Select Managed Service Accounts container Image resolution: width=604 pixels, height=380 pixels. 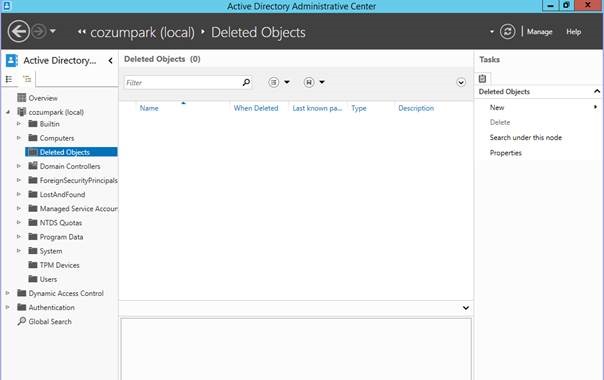point(78,208)
